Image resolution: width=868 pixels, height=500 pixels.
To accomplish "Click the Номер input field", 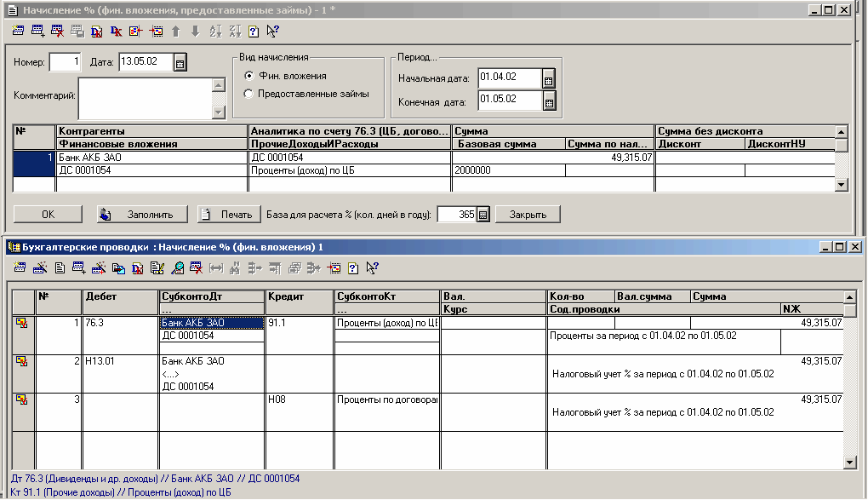I will [65, 62].
